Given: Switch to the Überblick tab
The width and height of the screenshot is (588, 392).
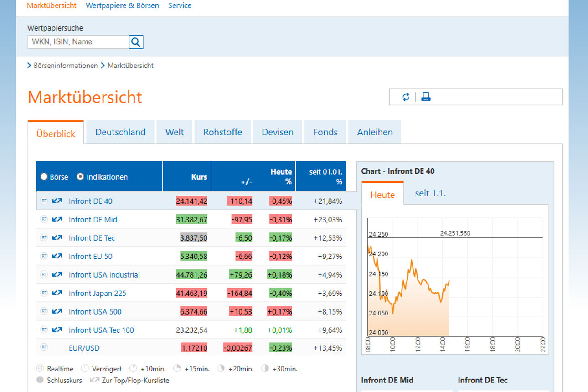Looking at the screenshot, I should coord(56,133).
